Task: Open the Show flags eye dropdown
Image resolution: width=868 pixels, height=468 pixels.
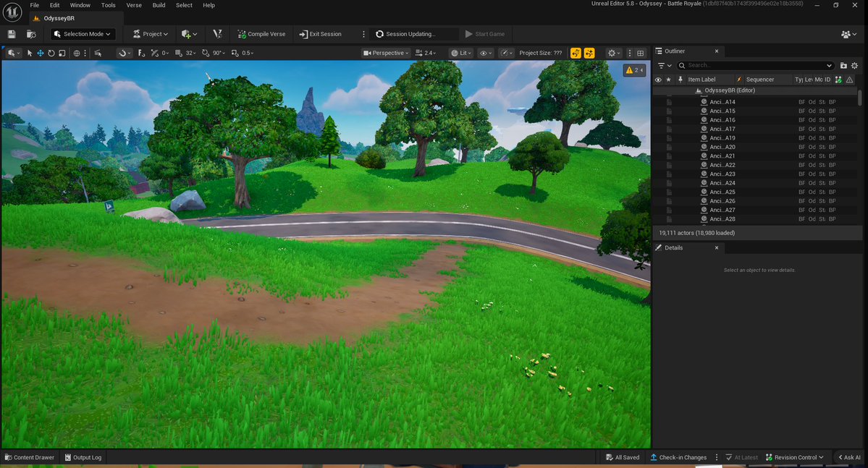Action: (486, 53)
